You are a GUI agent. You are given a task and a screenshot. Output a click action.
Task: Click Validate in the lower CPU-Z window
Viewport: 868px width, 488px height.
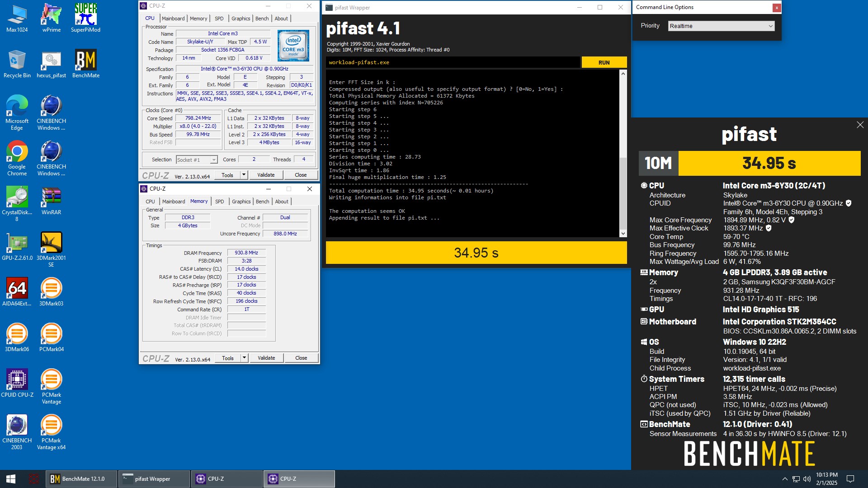[266, 358]
